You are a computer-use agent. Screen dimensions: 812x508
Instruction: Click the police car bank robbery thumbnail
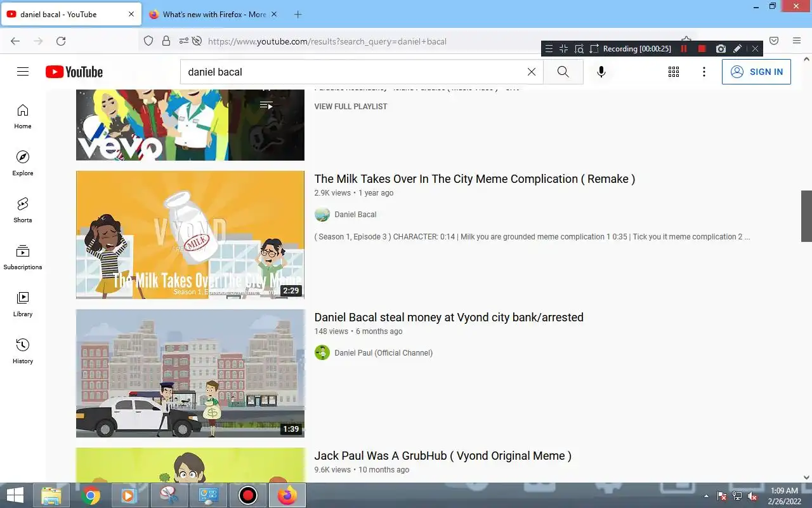click(190, 373)
